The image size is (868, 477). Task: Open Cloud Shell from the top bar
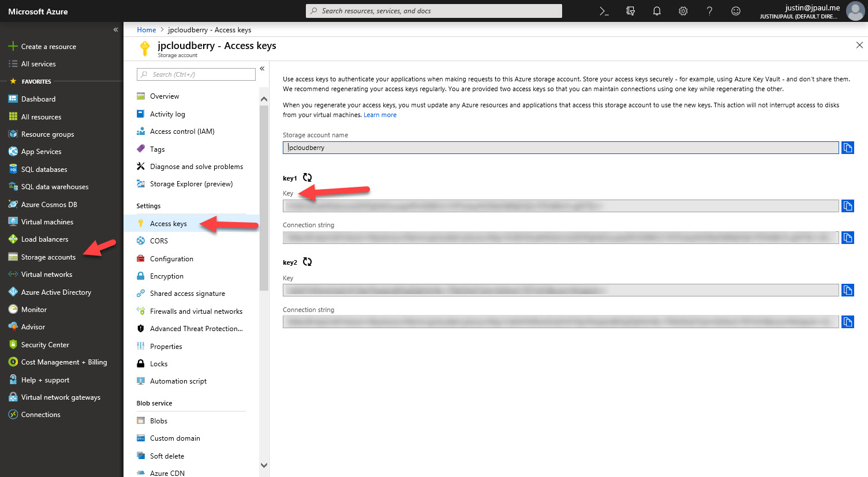[604, 11]
